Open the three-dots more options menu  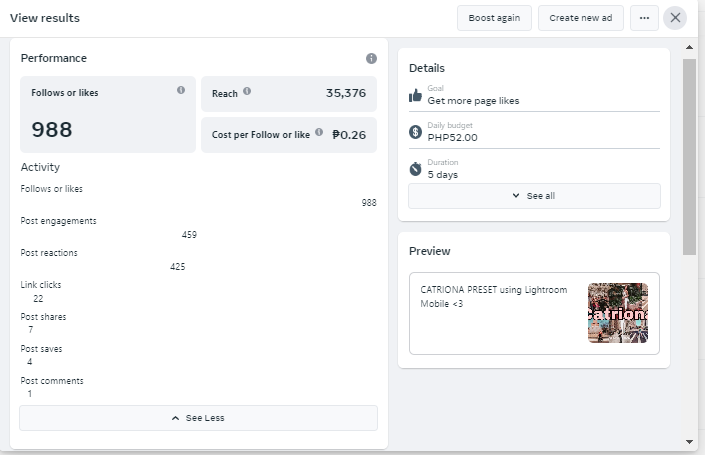click(x=644, y=18)
